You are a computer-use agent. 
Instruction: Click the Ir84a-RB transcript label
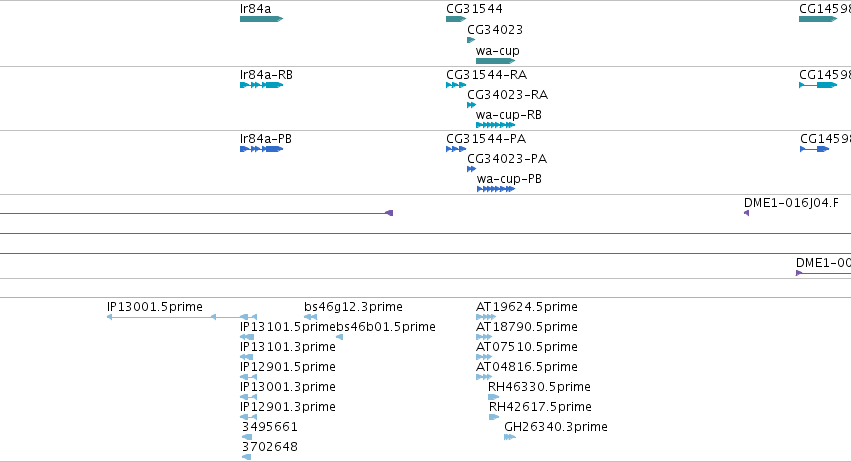266,74
